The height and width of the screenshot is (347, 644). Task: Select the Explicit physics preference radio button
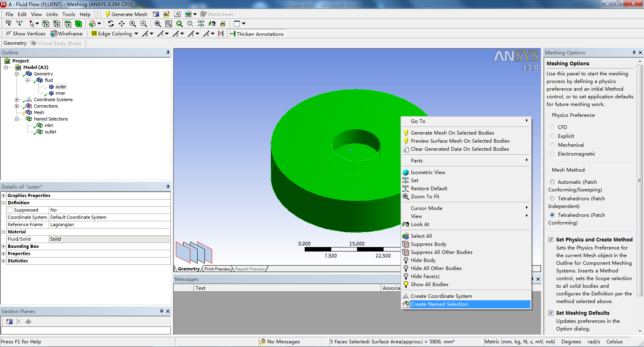click(x=552, y=136)
